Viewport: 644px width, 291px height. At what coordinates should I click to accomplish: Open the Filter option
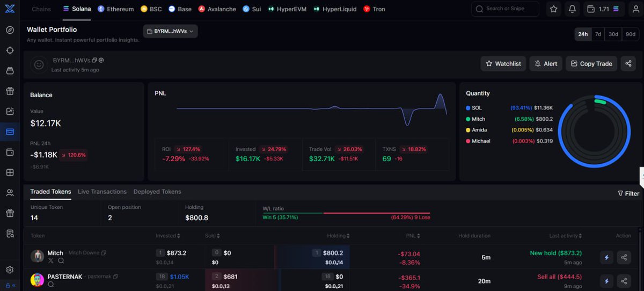(x=628, y=193)
